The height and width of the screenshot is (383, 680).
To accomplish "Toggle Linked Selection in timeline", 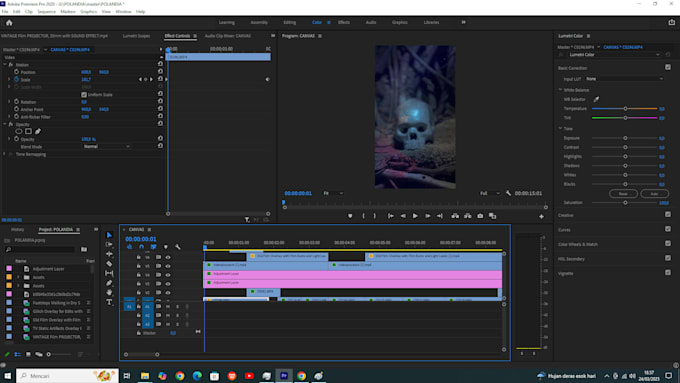I will (154, 247).
